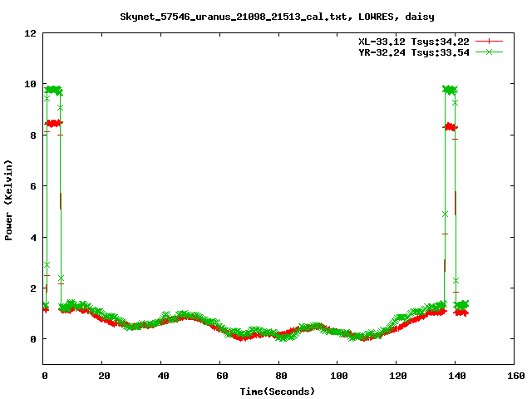The width and height of the screenshot is (532, 399).
Task: Click the green plateau of the second calibration pulse
Action: point(450,90)
